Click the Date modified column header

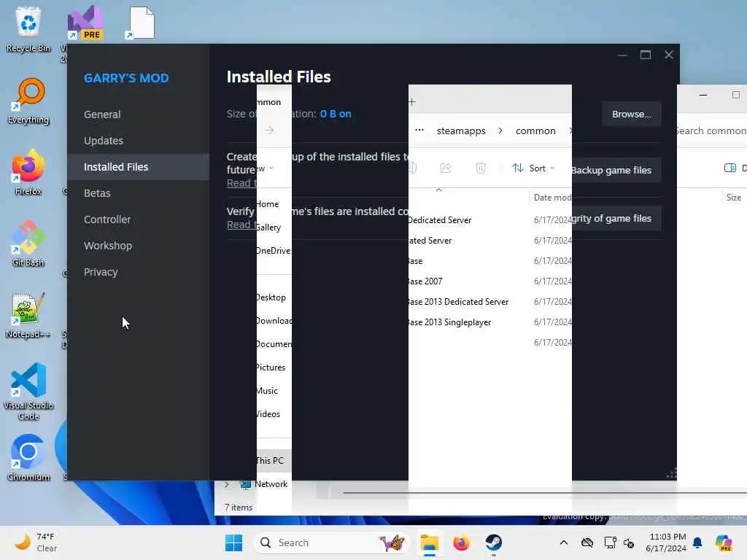(551, 197)
